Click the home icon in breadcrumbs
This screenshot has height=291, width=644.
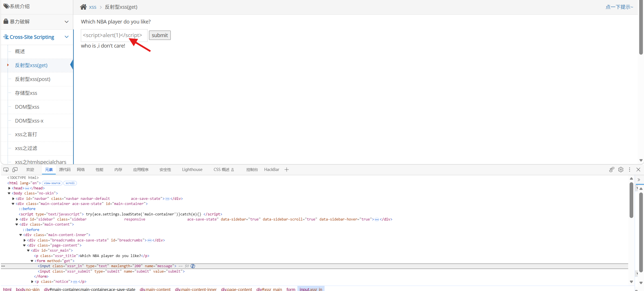pyautogui.click(x=83, y=7)
